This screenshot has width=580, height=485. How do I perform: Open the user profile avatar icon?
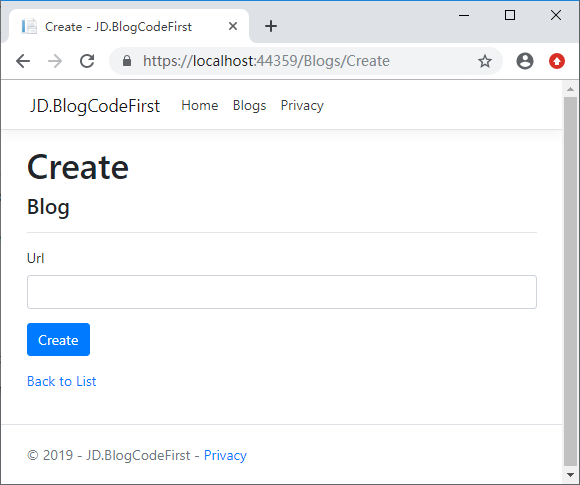525,61
